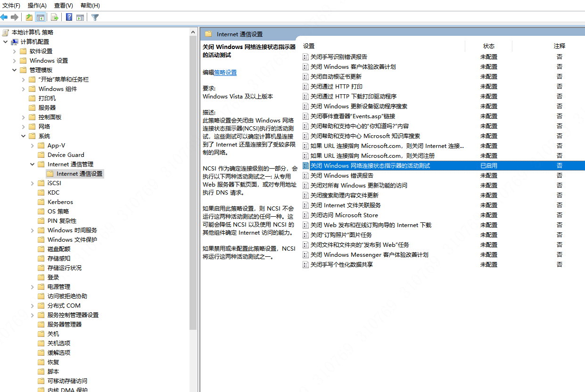This screenshot has height=392, width=585.
Task: Select policy 关闭搜索助理内容文件更新
Action: (344, 195)
